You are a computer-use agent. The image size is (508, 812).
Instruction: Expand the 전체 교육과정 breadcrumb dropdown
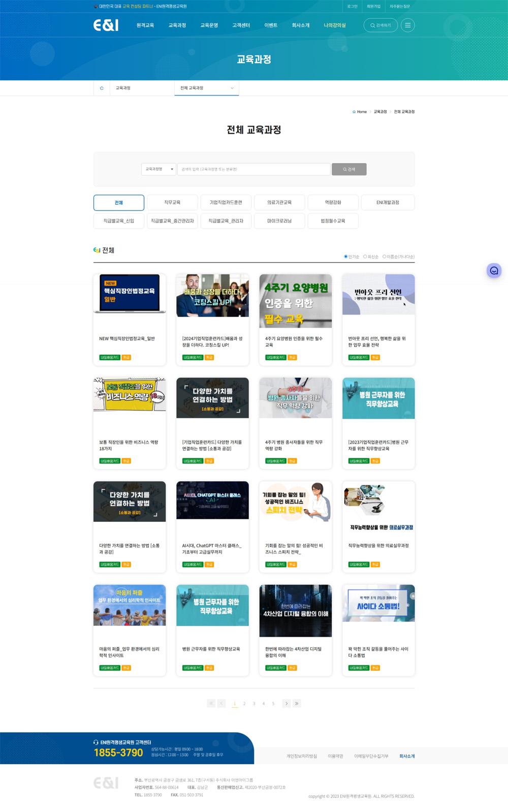coord(207,88)
